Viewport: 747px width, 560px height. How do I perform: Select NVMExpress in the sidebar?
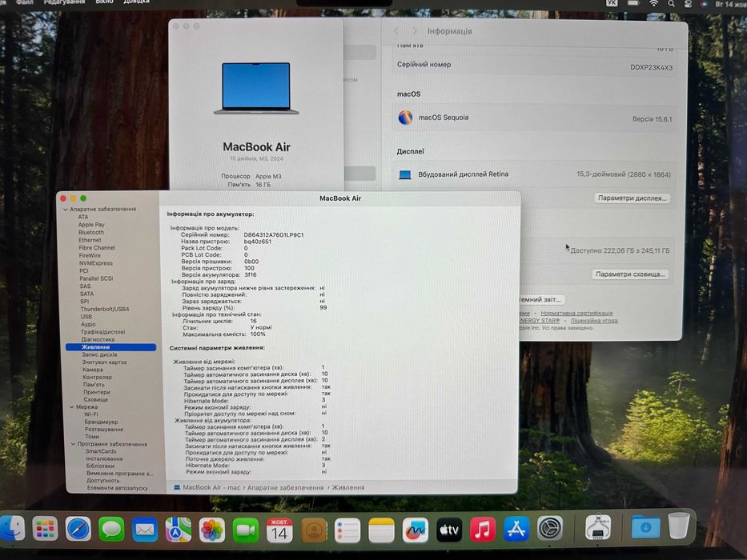(96, 263)
